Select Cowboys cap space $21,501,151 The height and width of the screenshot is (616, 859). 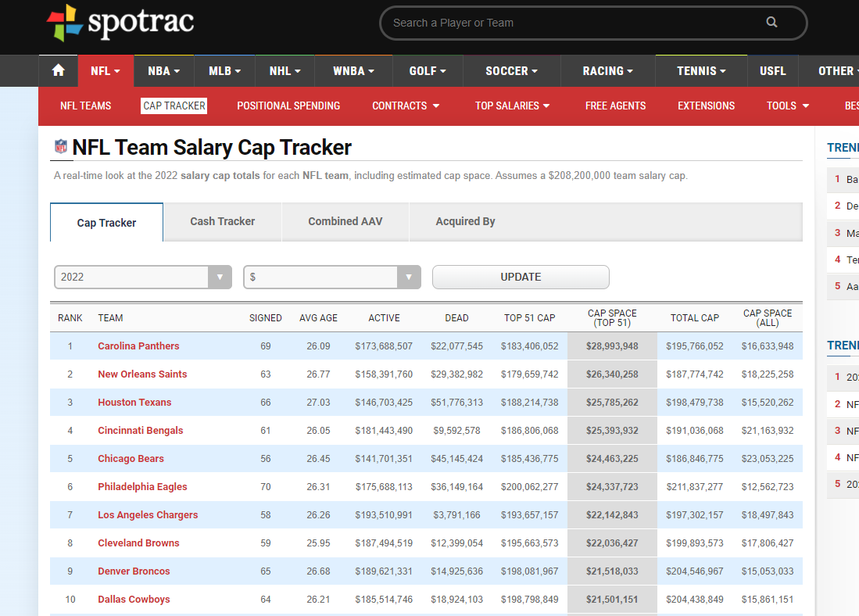(612, 599)
